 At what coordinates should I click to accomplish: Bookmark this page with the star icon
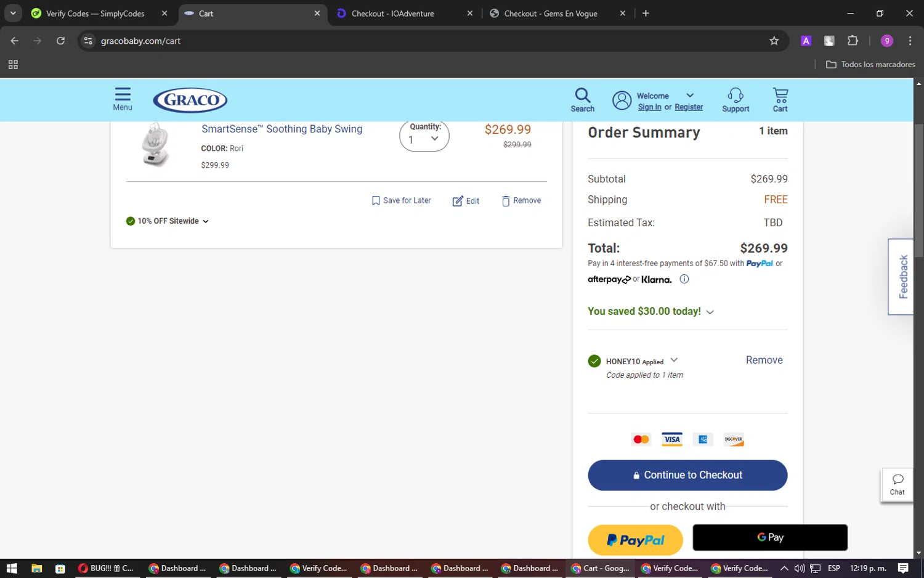[x=774, y=41]
